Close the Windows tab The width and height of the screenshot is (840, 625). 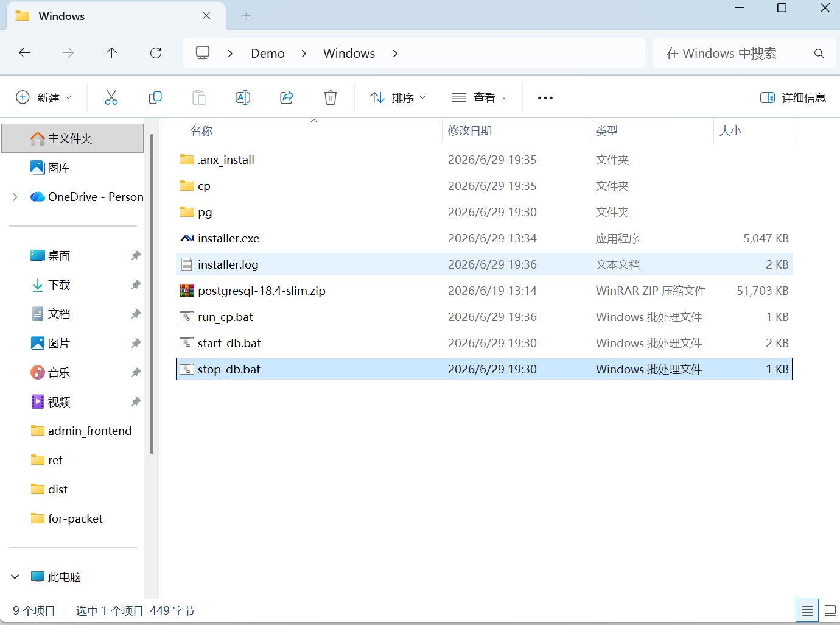coord(206,16)
